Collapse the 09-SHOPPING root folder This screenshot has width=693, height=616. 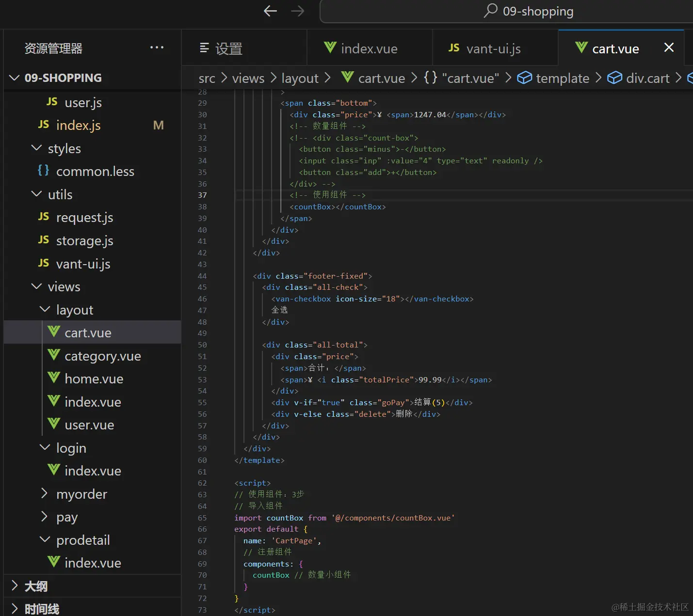tap(15, 78)
